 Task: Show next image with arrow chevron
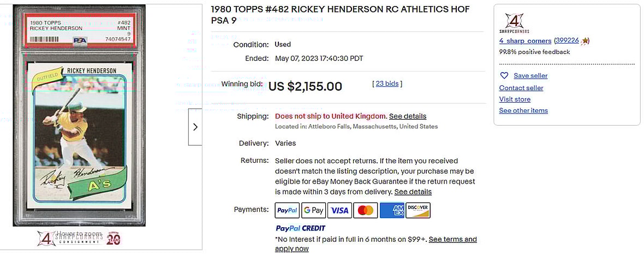pos(195,127)
